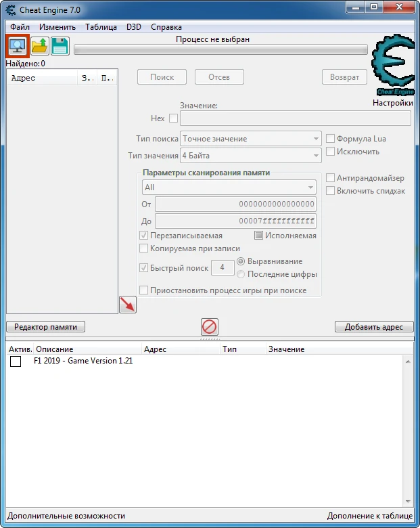
Task: Sort table by Описание column header
Action: click(x=88, y=349)
